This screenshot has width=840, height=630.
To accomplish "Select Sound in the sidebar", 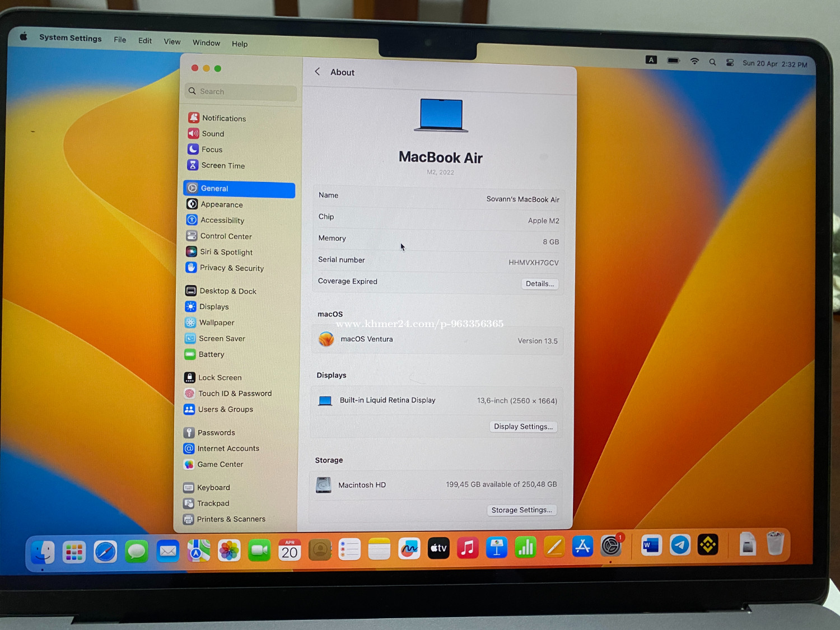I will click(212, 134).
